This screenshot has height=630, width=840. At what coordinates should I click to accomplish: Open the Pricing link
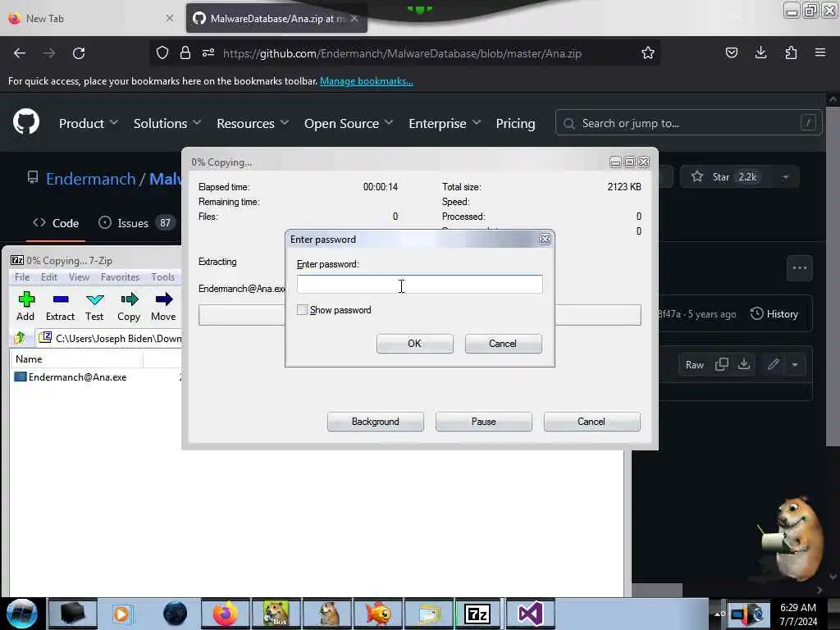[x=515, y=123]
